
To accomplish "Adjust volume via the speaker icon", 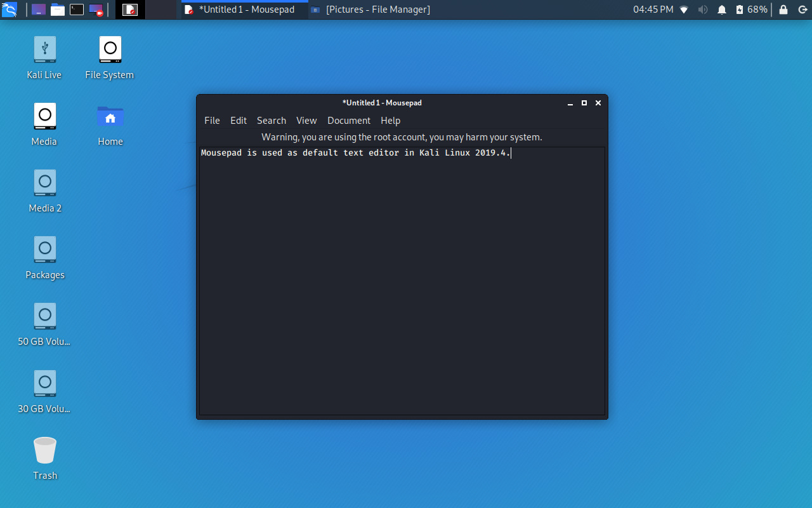I will coord(703,10).
